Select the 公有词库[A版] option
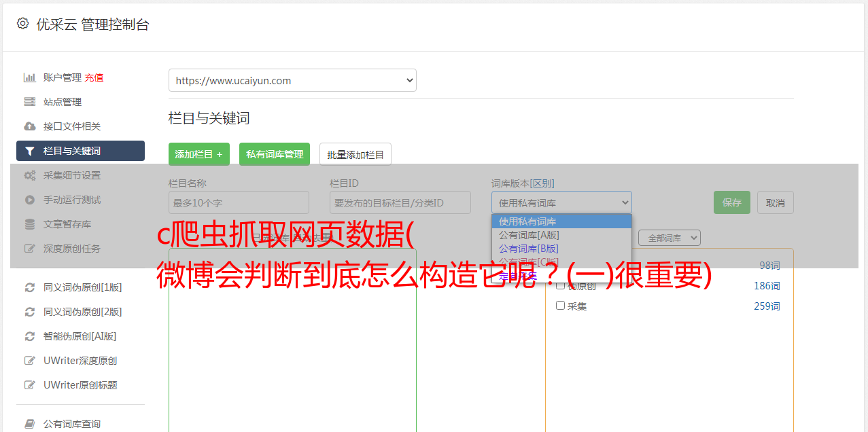Image resolution: width=868 pixels, height=432 pixels. pyautogui.click(x=561, y=235)
